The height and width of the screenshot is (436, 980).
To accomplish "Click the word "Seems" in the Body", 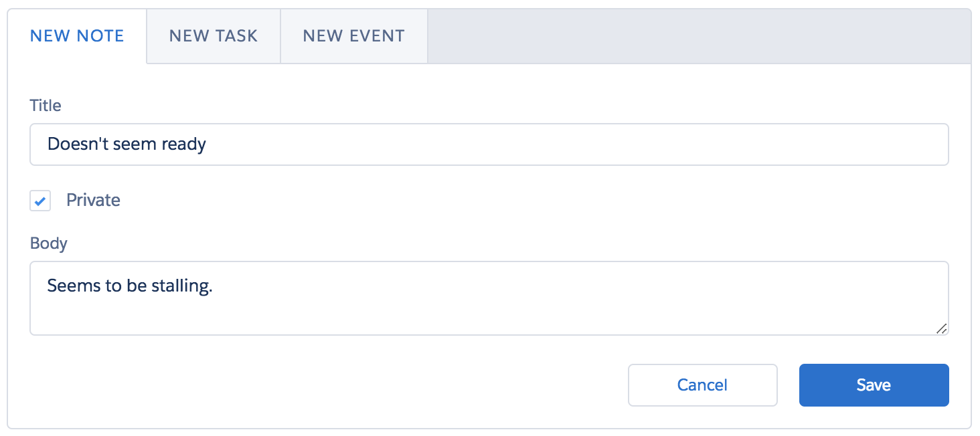I will click(x=68, y=286).
